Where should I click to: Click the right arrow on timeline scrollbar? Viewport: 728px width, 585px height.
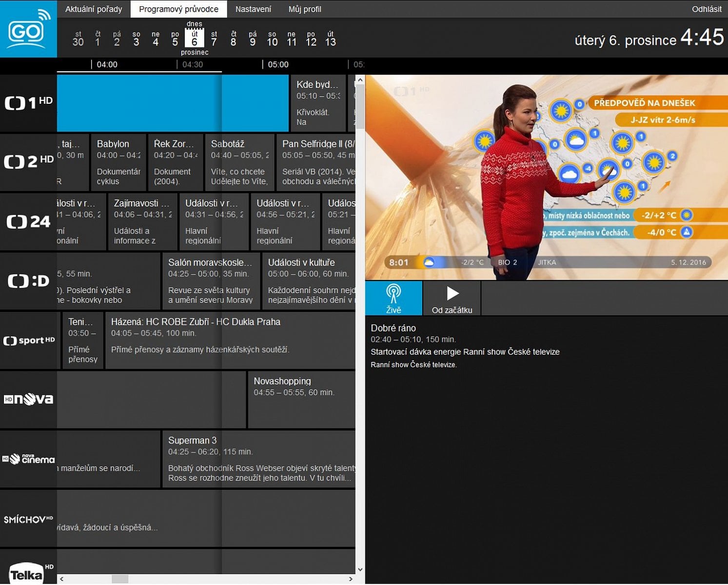(350, 580)
